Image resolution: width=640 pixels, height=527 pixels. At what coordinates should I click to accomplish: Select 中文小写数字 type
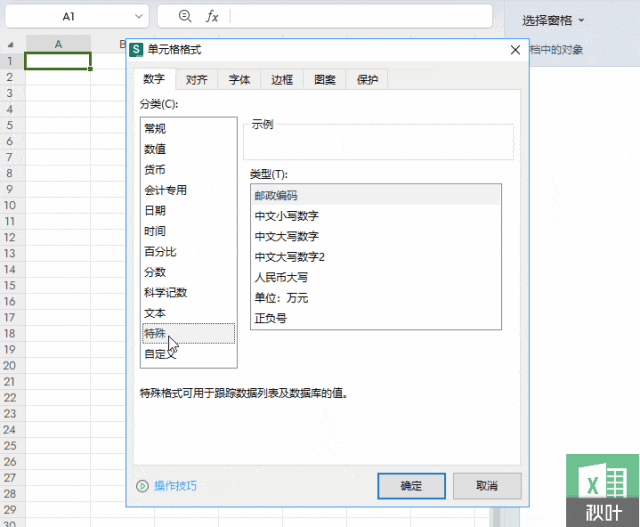[x=376, y=216]
